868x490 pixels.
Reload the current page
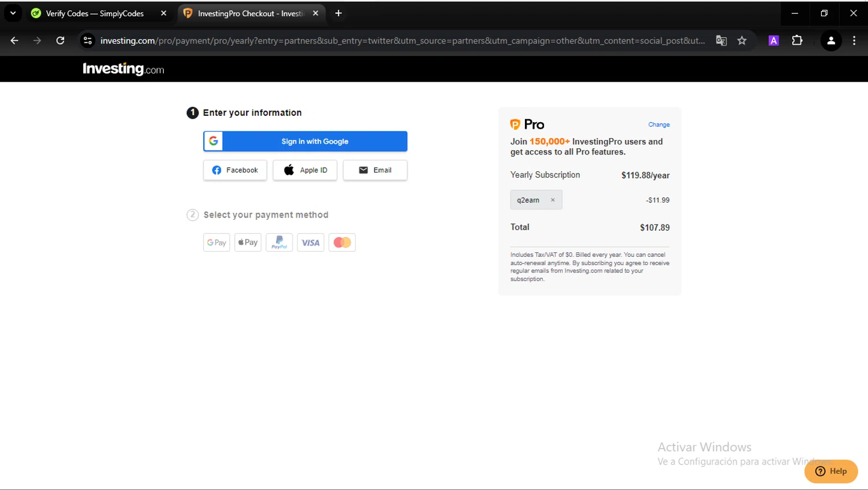[x=60, y=40]
